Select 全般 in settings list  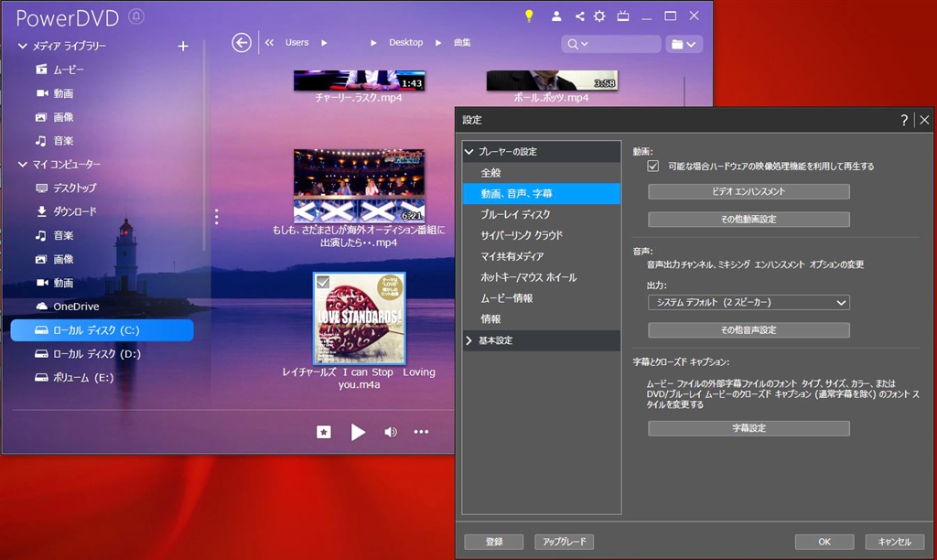(x=542, y=173)
